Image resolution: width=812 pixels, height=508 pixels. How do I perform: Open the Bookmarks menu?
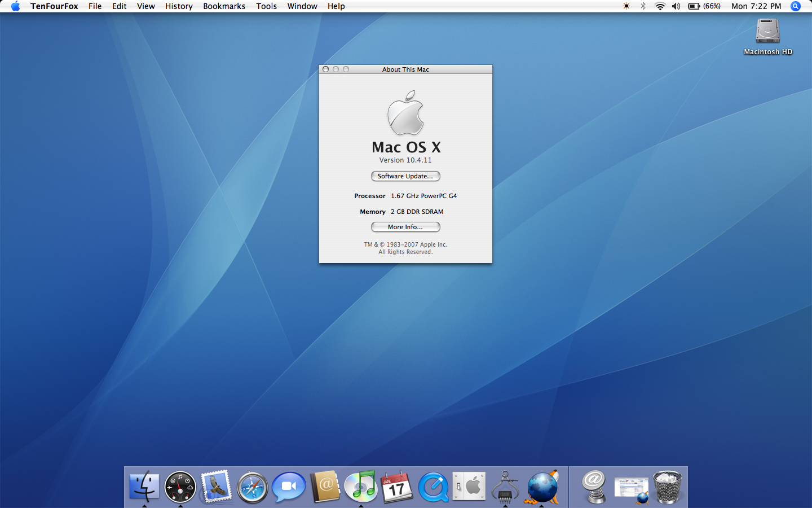[x=224, y=6]
